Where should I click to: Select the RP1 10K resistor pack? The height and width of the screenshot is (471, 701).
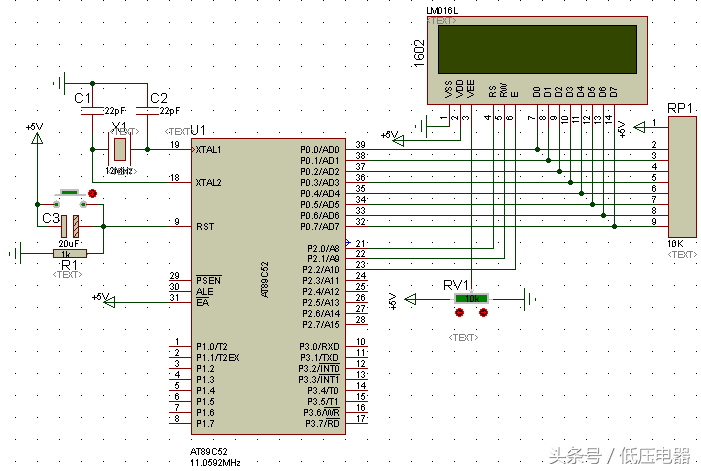pyautogui.click(x=682, y=177)
